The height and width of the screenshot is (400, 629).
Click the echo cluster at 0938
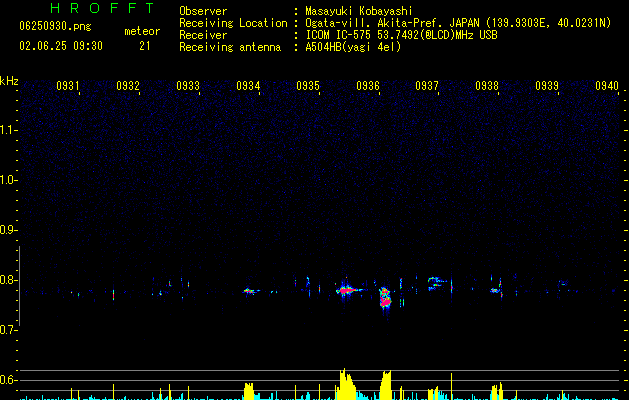(x=497, y=290)
